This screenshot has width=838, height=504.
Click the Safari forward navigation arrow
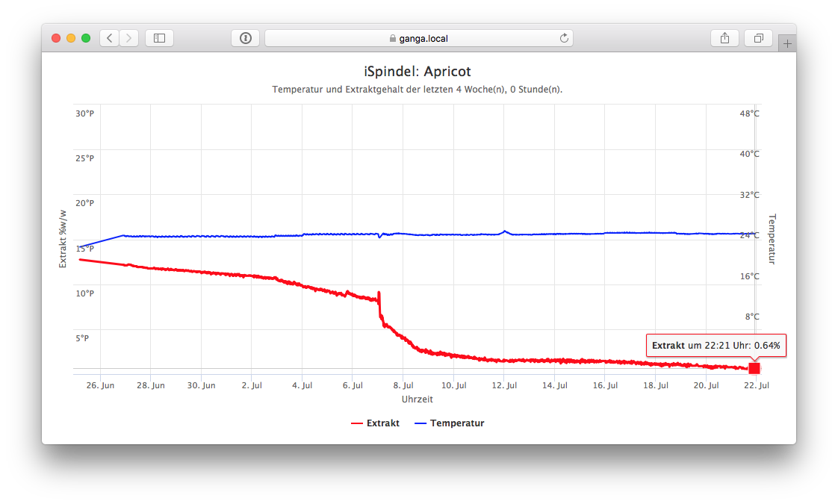click(129, 38)
